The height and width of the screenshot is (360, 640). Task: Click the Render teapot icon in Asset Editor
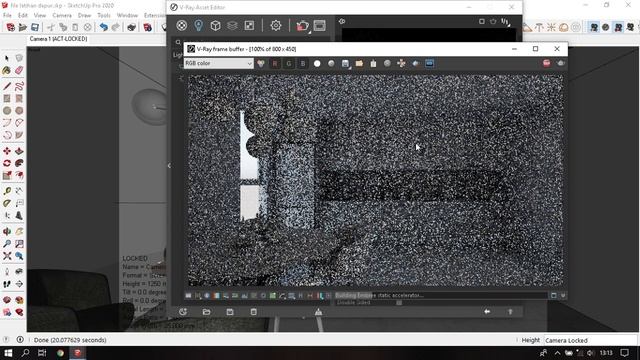tap(302, 26)
